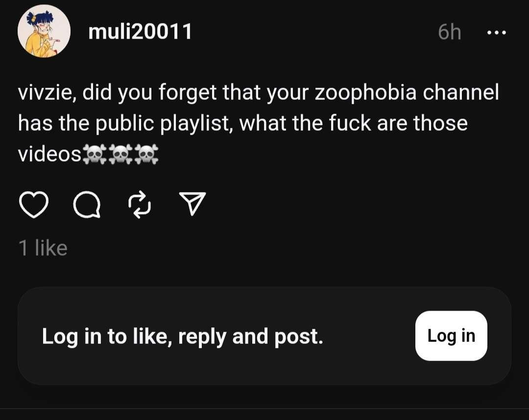Click the first skull emoji in the post
529x420 pixels.
[95, 154]
